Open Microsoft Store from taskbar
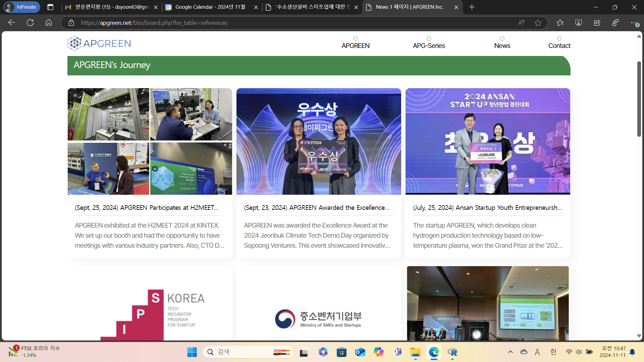Screen dimensions: 644x362 point(341,352)
